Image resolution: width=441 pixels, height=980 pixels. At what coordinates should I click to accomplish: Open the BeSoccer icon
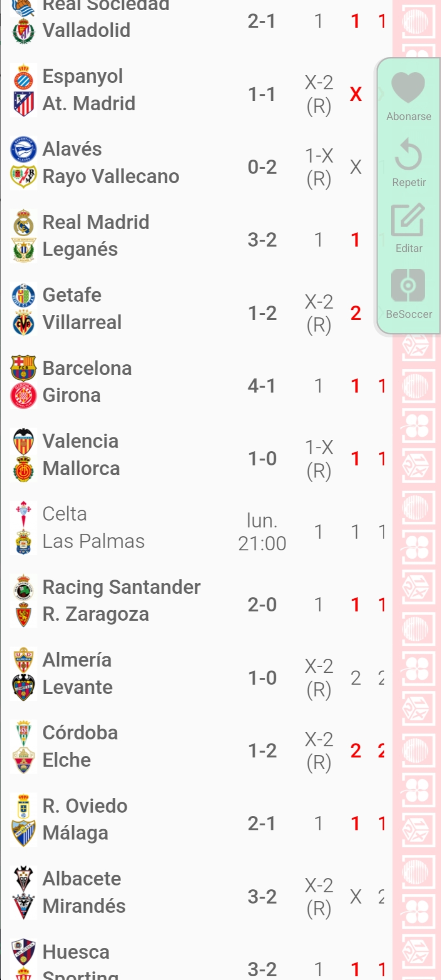408,285
